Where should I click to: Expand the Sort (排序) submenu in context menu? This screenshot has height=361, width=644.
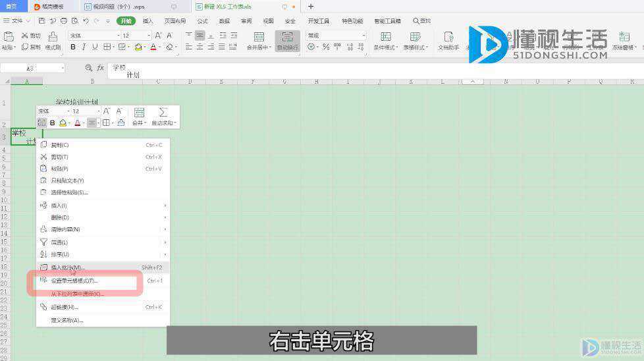pos(103,255)
